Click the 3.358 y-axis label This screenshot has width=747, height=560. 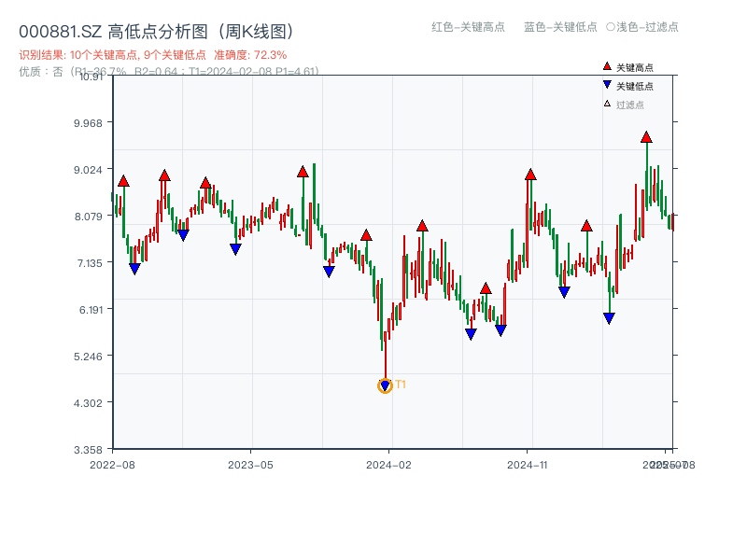click(88, 450)
